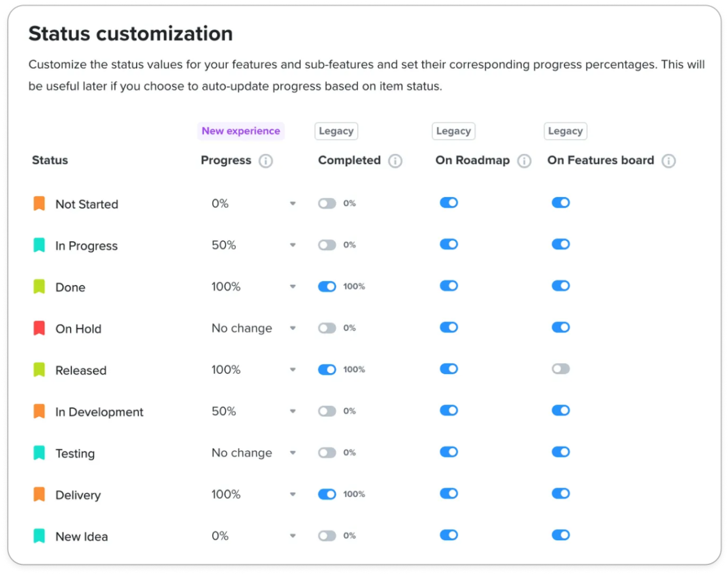Disable On Roadmap toggle for Done
The image size is (728, 574).
449,285
